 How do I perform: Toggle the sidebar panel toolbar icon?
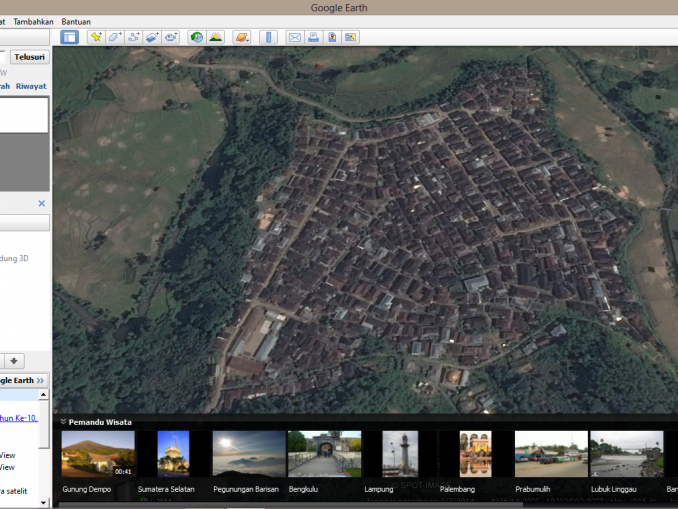pos(69,37)
